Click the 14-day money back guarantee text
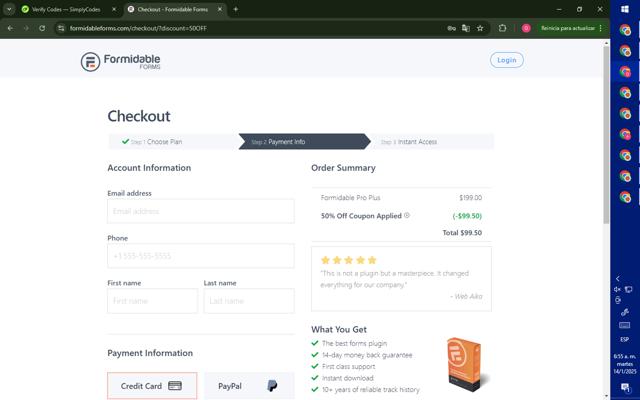The height and width of the screenshot is (400, 640). click(367, 355)
